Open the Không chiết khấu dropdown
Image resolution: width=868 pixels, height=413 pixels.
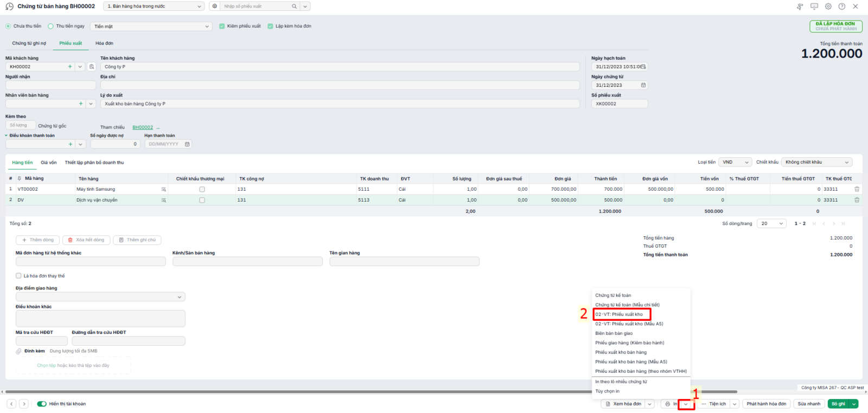816,162
